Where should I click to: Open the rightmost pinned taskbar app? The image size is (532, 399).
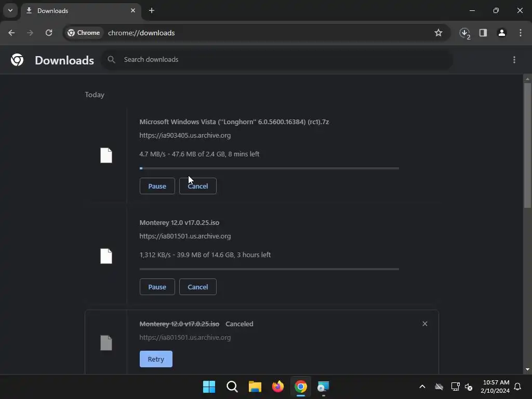[x=323, y=387]
